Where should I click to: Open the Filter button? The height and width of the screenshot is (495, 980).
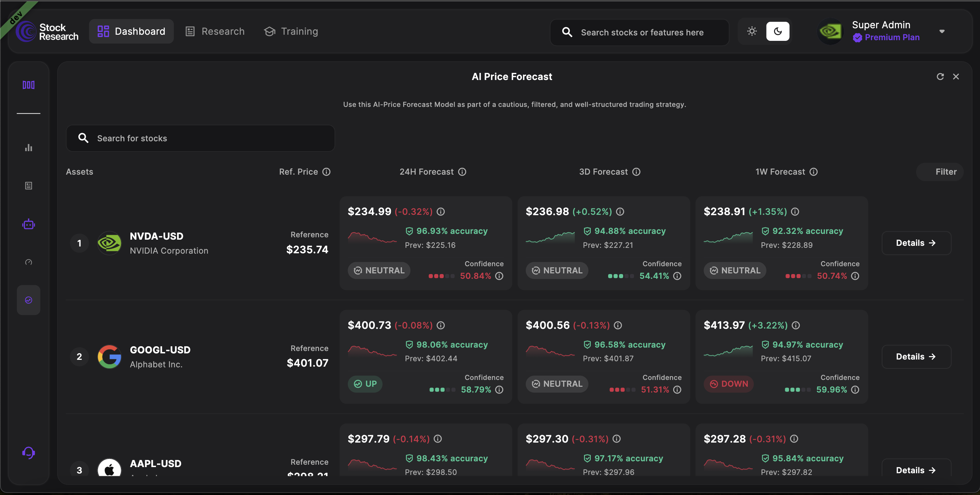pyautogui.click(x=941, y=172)
